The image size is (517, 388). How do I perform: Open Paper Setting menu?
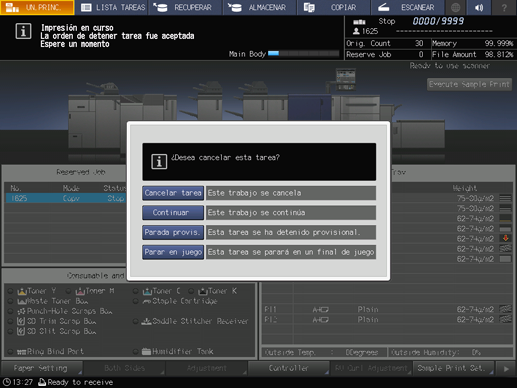coord(41,368)
